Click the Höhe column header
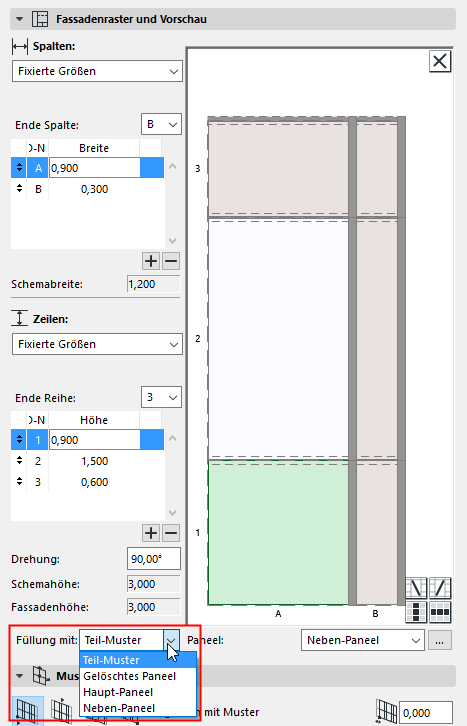The height and width of the screenshot is (726, 467). (x=94, y=420)
